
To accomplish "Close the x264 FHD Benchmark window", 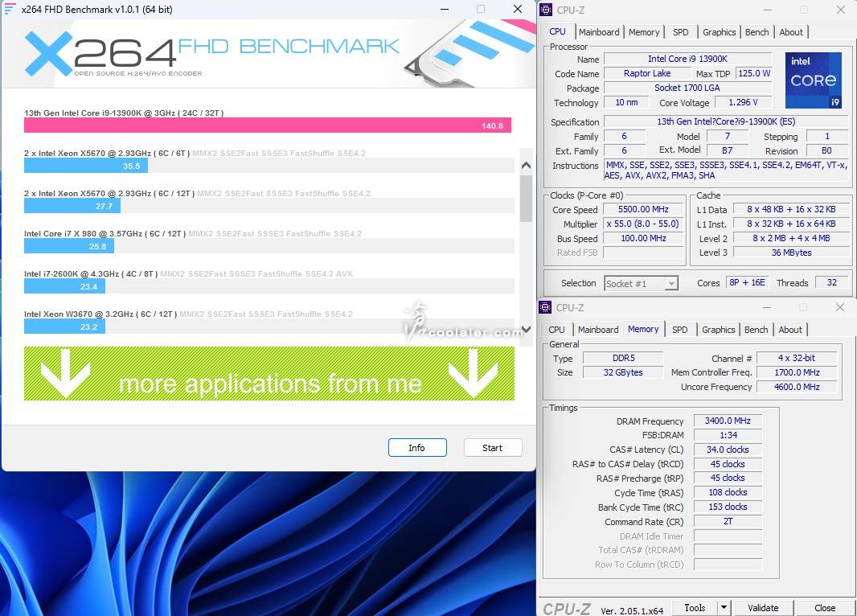I will pos(518,10).
